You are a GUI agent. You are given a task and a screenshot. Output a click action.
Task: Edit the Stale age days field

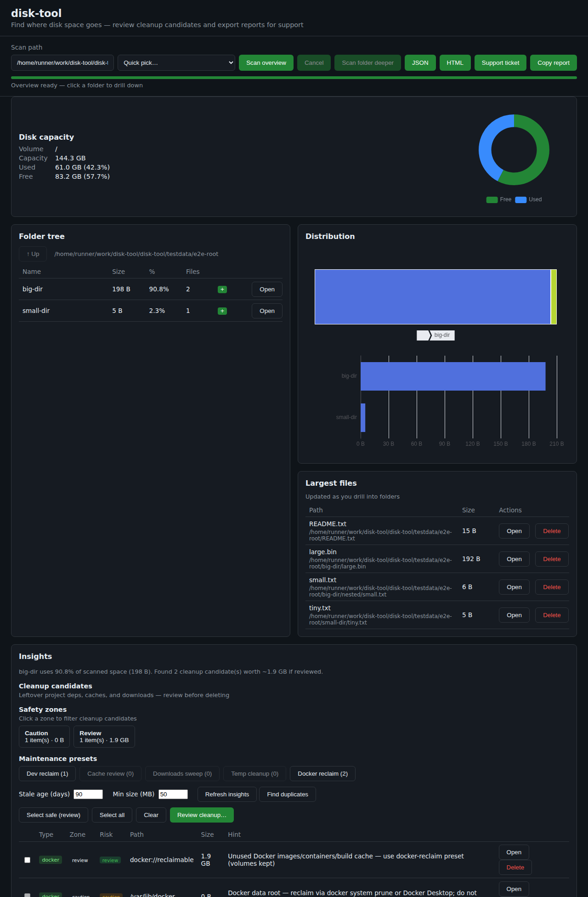pyautogui.click(x=88, y=795)
